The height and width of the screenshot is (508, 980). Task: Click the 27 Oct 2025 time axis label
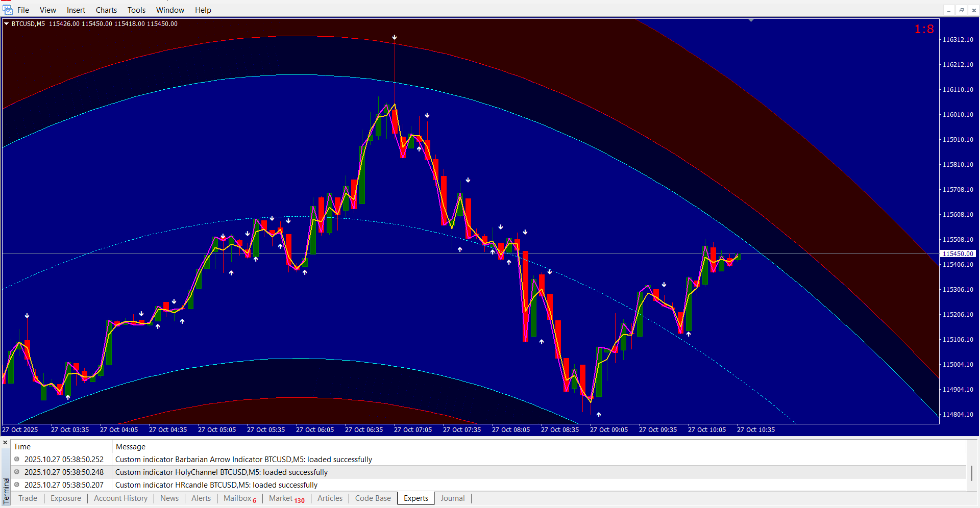[x=20, y=429]
